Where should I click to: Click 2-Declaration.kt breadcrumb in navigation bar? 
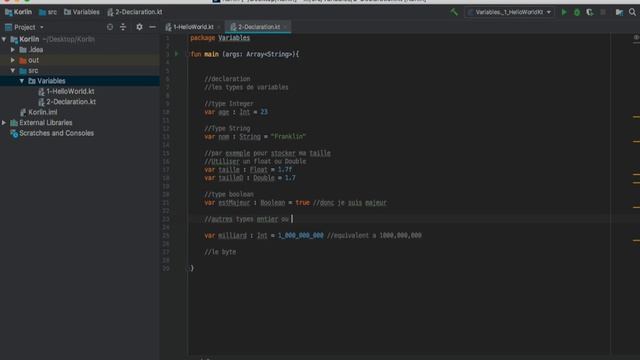tap(135, 12)
